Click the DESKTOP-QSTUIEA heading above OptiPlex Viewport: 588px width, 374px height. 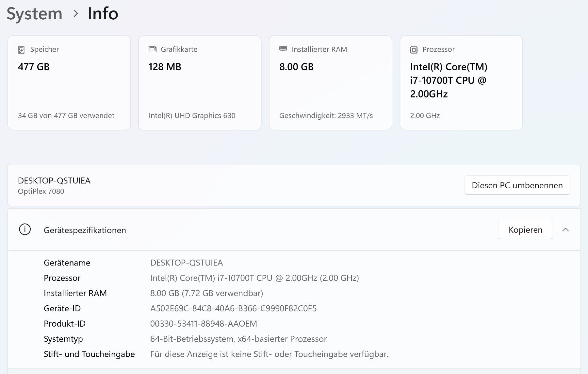coord(54,181)
